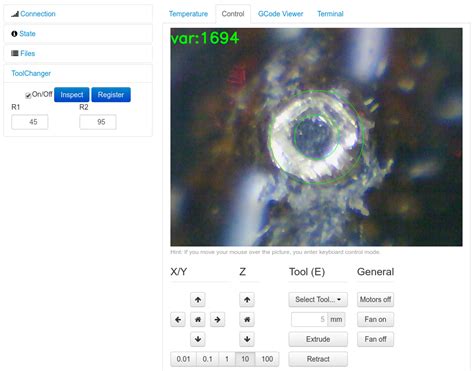Click the R1 input field
Image resolution: width=474 pixels, height=371 pixels.
coord(30,122)
